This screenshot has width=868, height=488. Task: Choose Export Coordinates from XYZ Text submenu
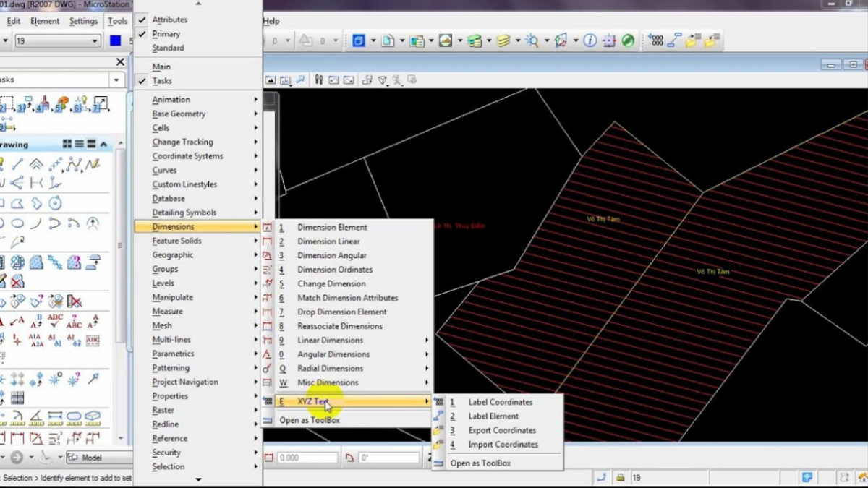pos(502,430)
